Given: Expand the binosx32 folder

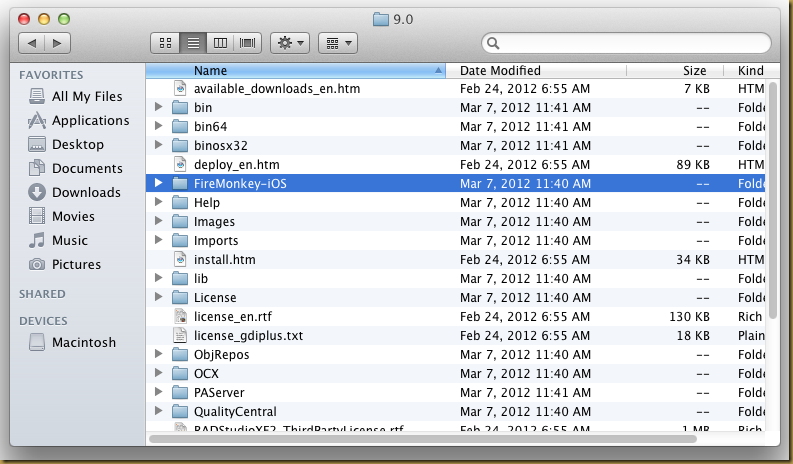Looking at the screenshot, I should coord(158,145).
